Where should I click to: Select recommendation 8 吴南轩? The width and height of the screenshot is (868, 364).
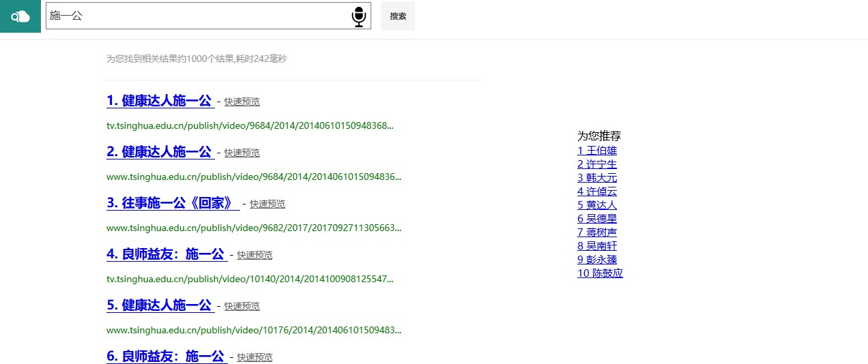pos(597,246)
